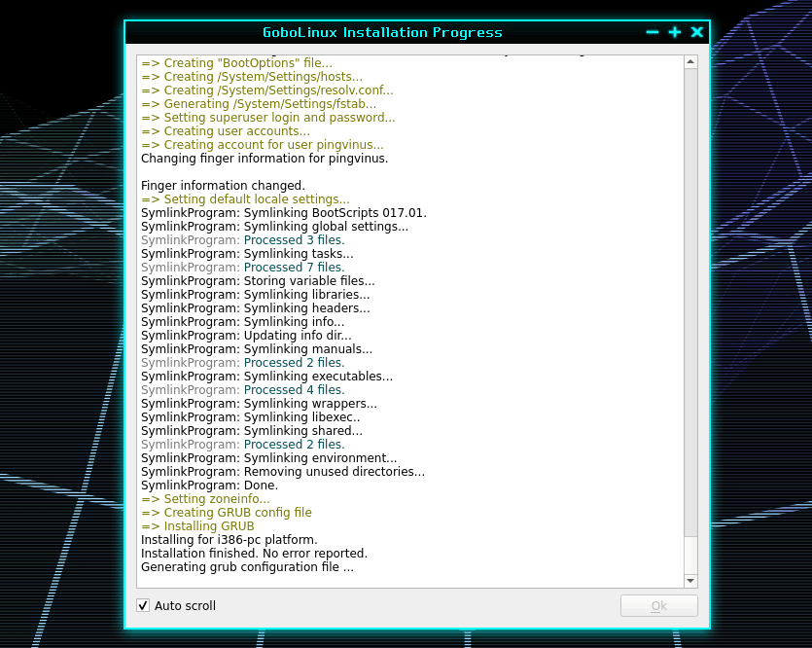Viewport: 812px width, 648px height.
Task: Click the Symlinking executables line
Action: click(266, 377)
